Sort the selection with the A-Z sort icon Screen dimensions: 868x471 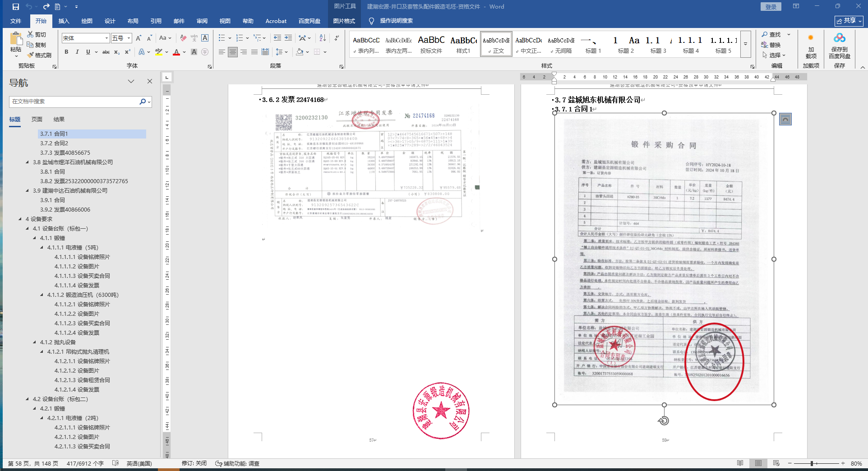coord(323,38)
